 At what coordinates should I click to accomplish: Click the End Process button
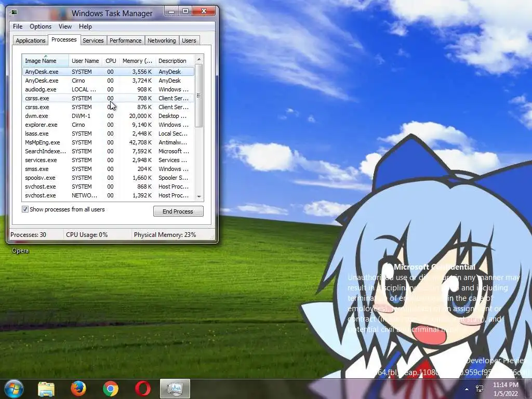[x=178, y=211]
